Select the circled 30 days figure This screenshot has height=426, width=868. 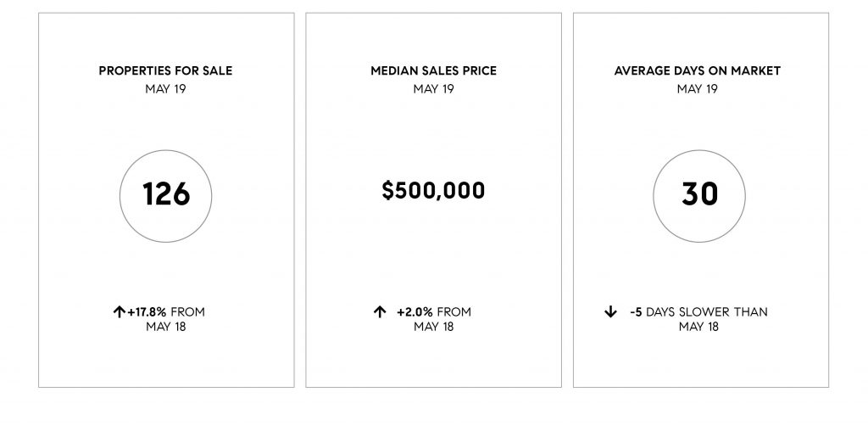(699, 196)
